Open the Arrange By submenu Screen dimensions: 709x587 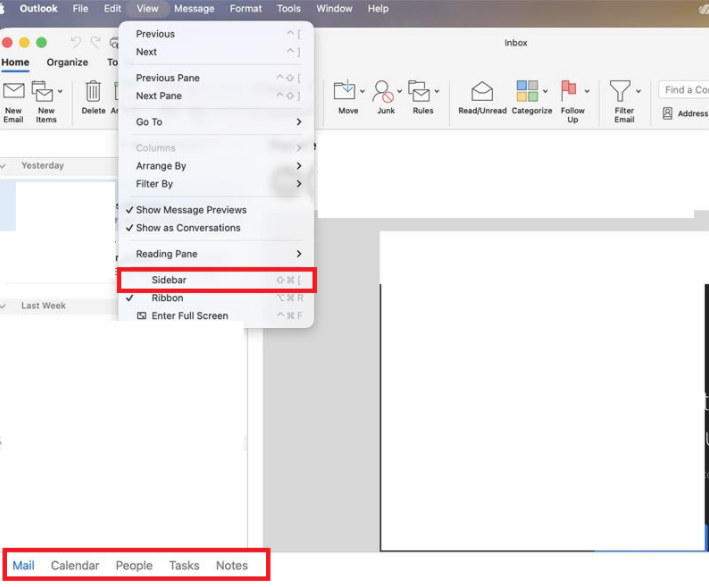coord(216,166)
